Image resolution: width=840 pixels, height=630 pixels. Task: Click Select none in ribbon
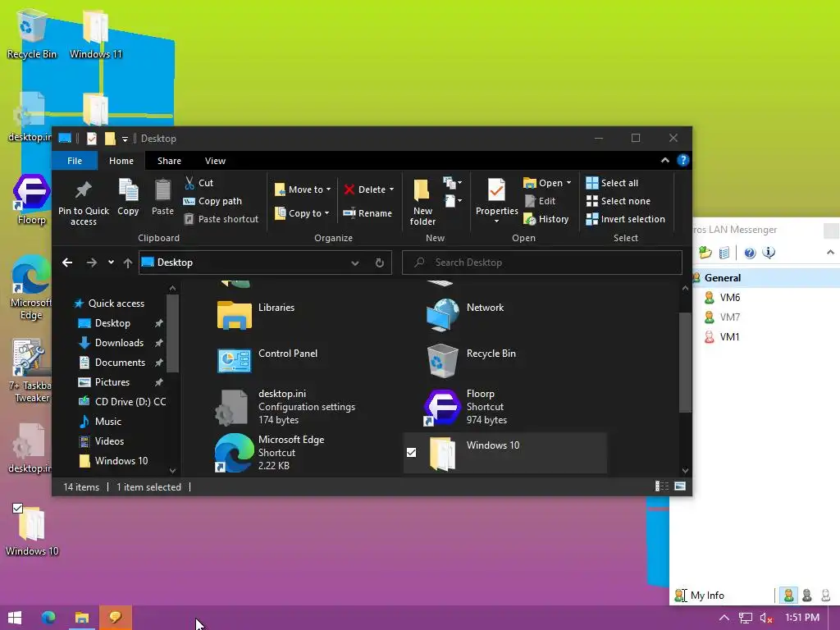pos(619,201)
